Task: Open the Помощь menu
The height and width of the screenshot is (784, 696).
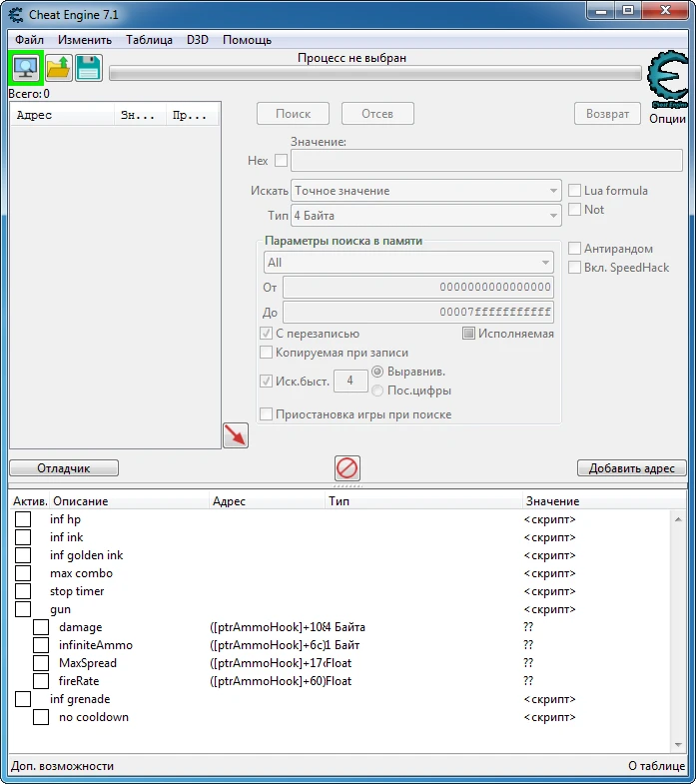Action: [x=247, y=40]
